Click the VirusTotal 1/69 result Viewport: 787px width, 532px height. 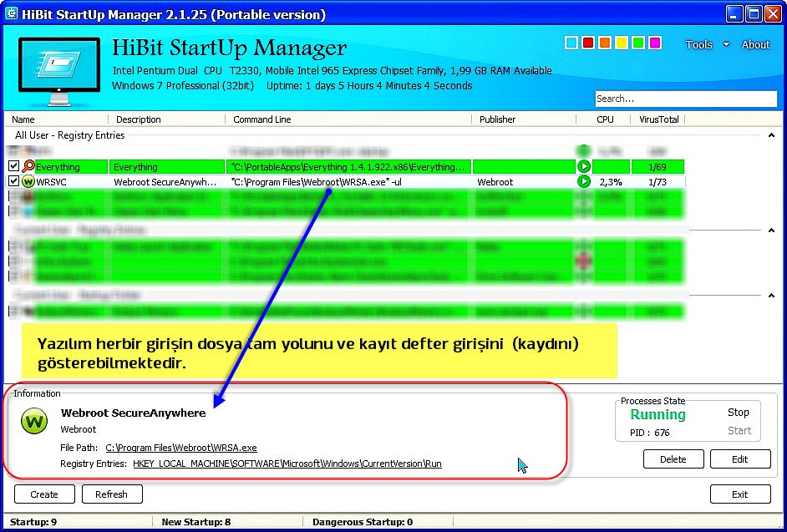point(657,167)
